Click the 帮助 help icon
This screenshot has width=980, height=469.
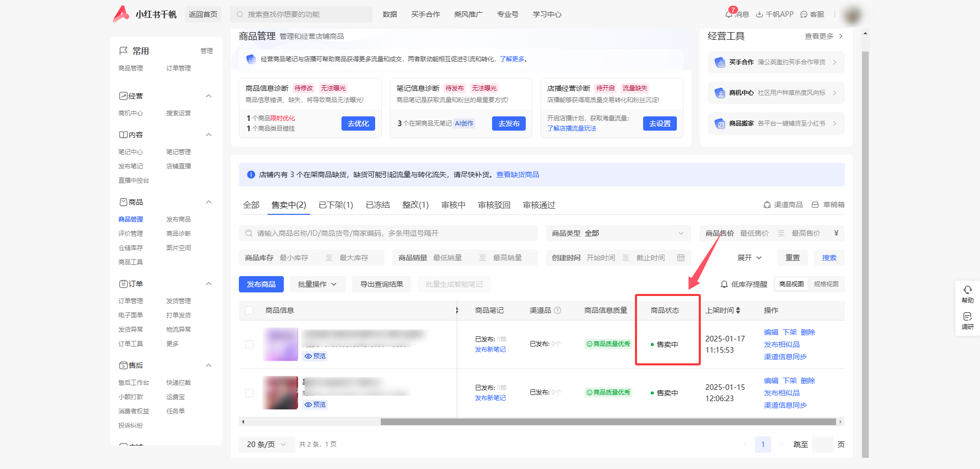click(x=967, y=290)
